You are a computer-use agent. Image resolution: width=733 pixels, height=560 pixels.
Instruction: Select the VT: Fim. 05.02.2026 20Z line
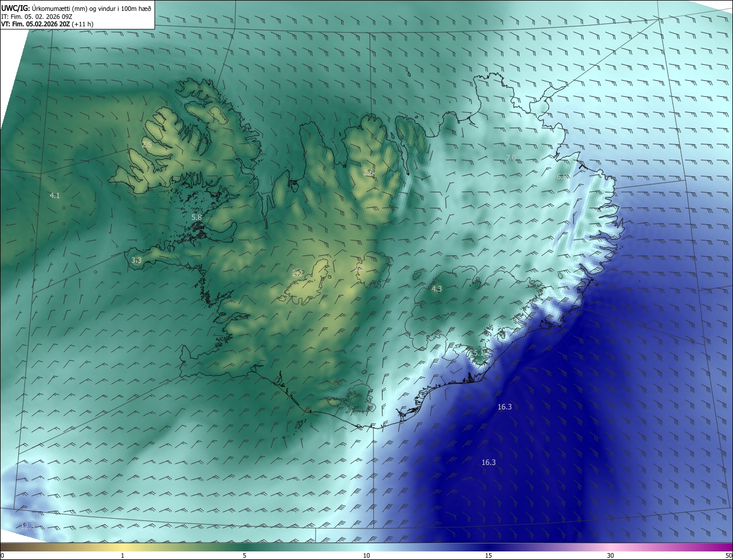click(x=48, y=25)
